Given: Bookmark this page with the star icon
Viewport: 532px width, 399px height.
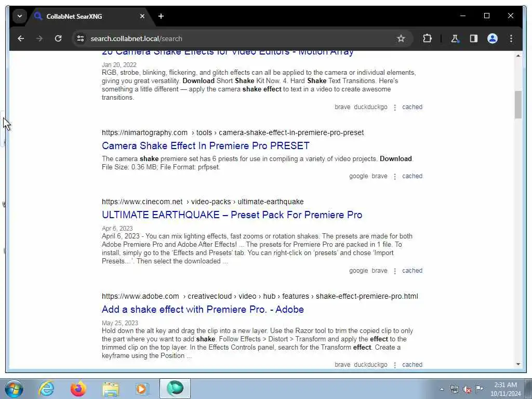Looking at the screenshot, I should (401, 38).
